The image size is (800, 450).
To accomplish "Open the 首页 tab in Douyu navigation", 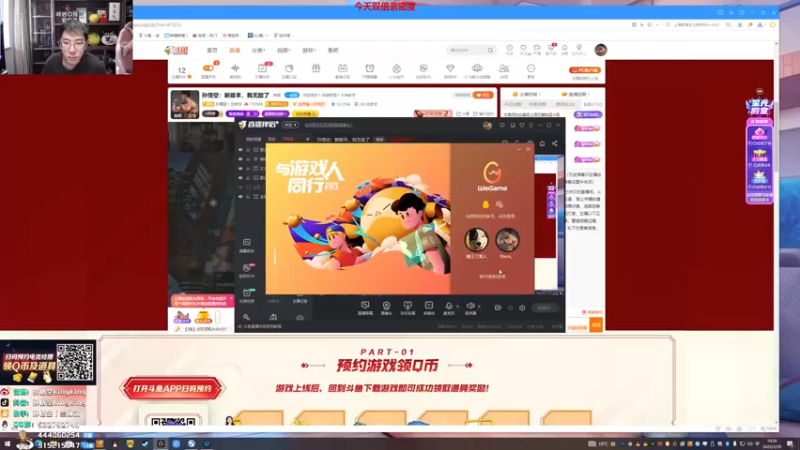I will (212, 51).
